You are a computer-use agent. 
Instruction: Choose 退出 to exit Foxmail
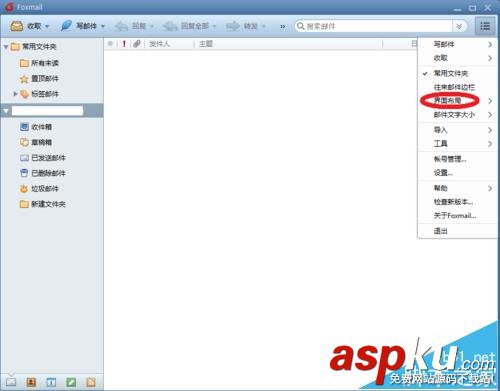pos(457,231)
